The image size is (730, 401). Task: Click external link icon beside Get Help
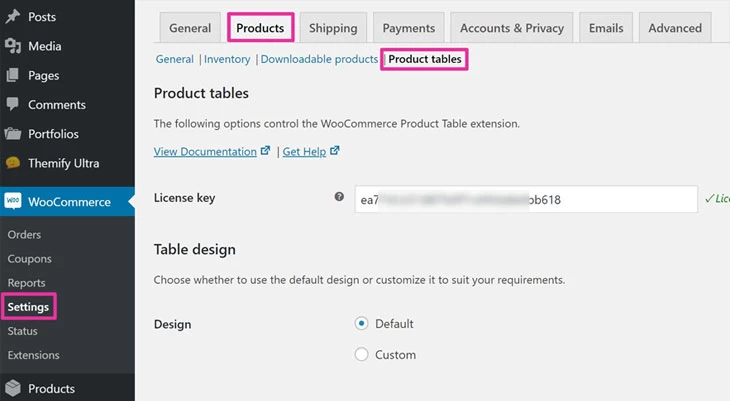pyautogui.click(x=334, y=150)
